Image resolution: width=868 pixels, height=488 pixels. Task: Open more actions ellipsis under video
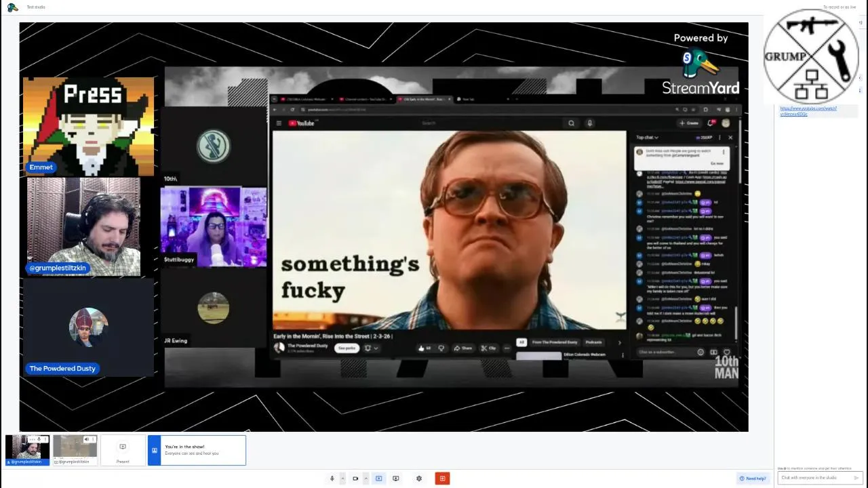point(507,348)
